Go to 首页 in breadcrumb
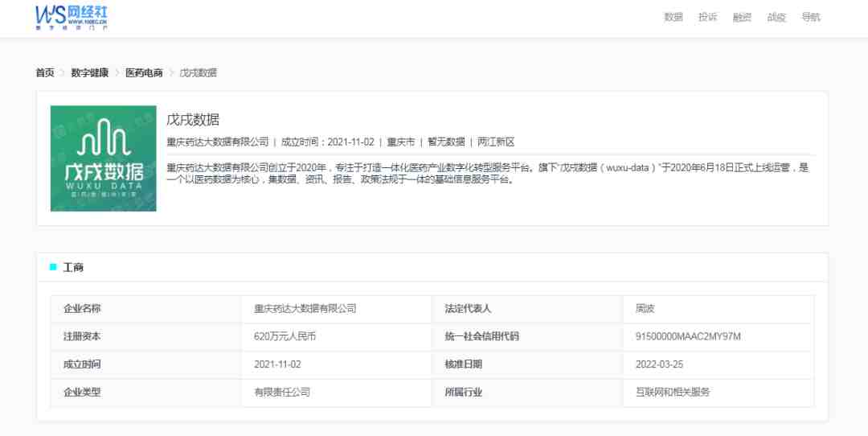 pyautogui.click(x=45, y=72)
